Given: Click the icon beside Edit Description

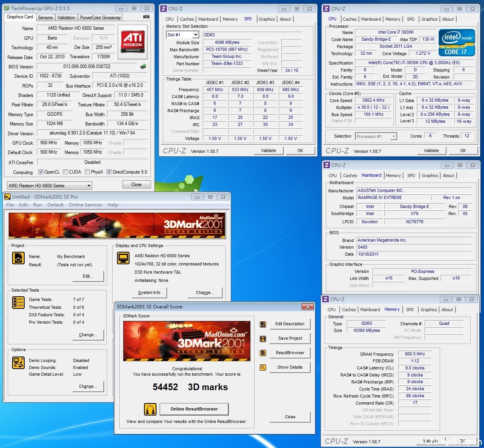Looking at the screenshot, I should [x=263, y=324].
